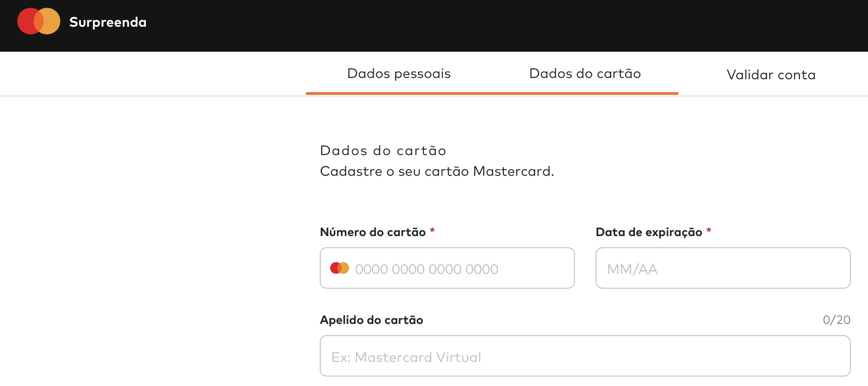Screen dimensions: 868x386
Task: Focus the MM/AA expiration date field
Action: click(x=723, y=268)
